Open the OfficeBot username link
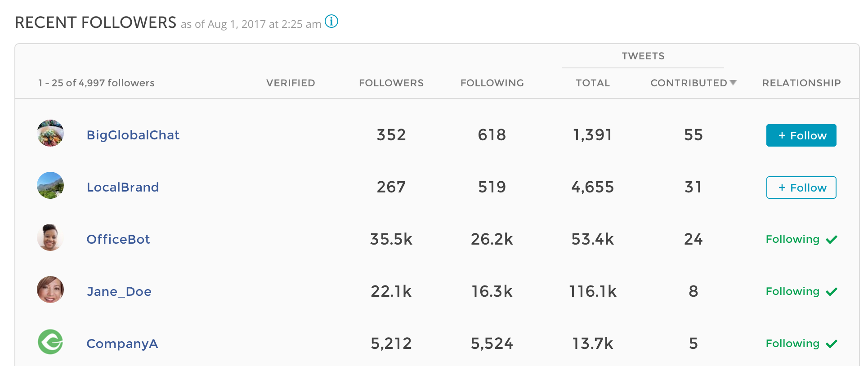The width and height of the screenshot is (868, 366). point(118,239)
